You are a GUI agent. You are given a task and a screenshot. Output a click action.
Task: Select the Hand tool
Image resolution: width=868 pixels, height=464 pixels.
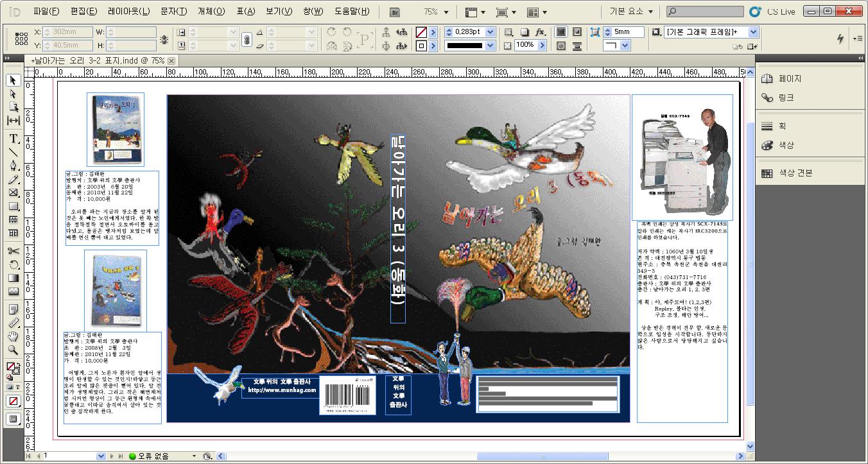[13, 336]
